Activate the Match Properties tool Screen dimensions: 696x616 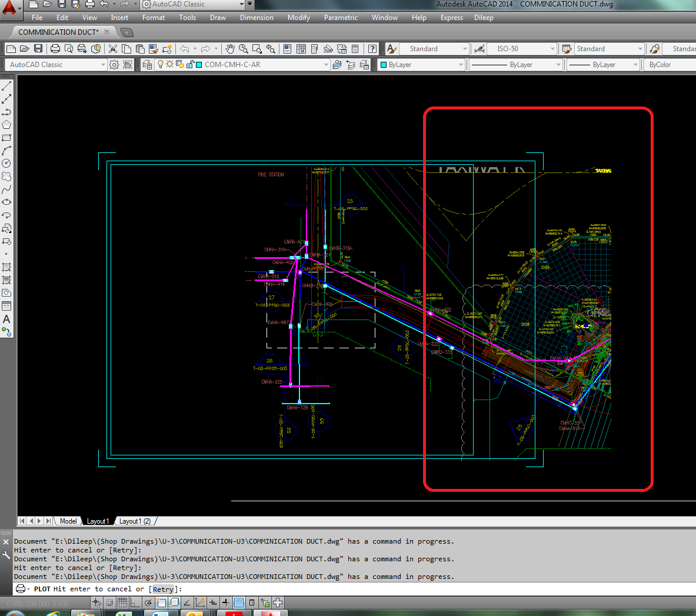(152, 49)
